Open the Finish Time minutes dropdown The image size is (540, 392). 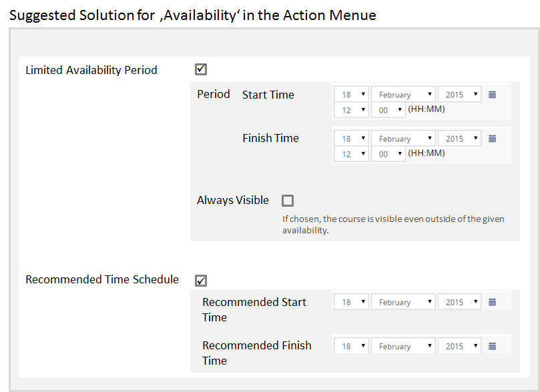388,154
